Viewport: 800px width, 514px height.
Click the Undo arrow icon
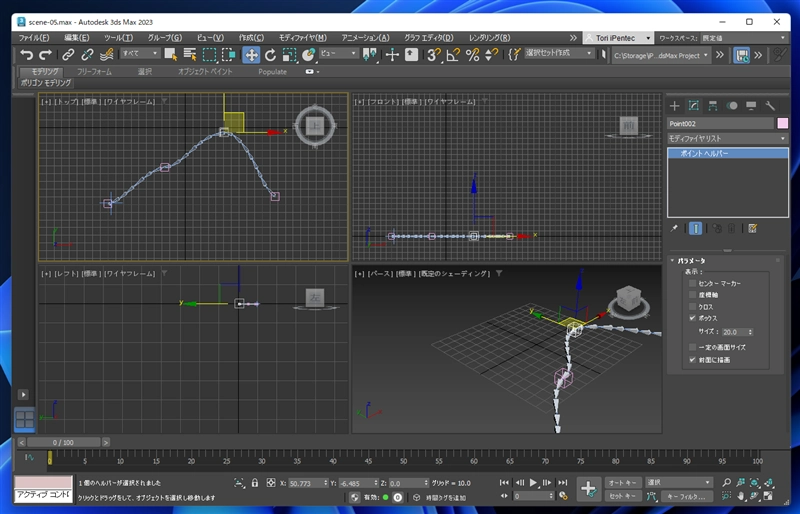click(x=27, y=55)
